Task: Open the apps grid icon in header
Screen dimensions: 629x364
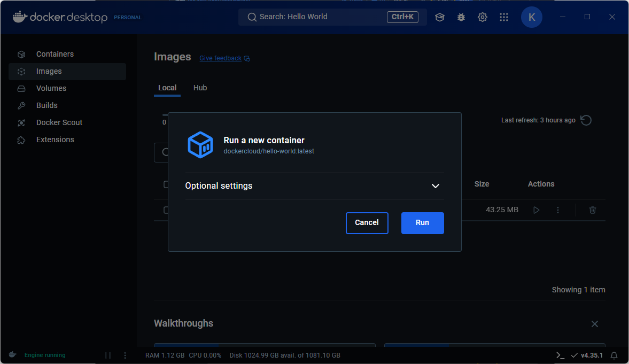Action: 504,17
